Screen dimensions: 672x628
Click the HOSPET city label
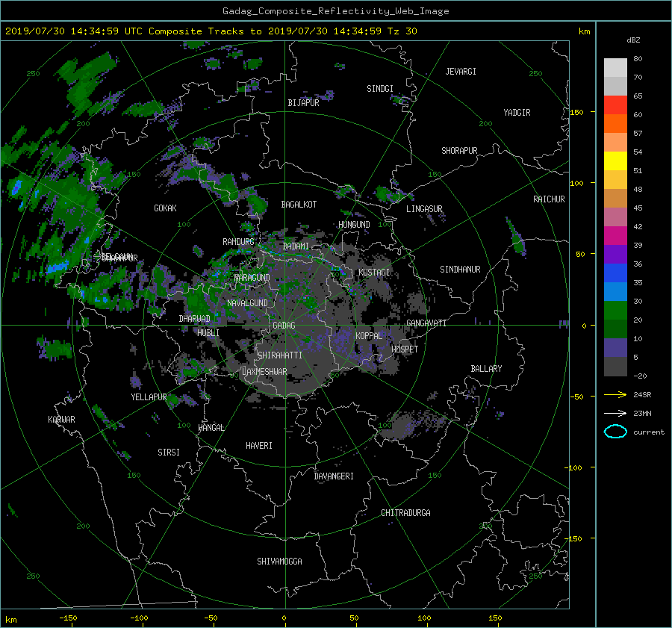pyautogui.click(x=405, y=349)
